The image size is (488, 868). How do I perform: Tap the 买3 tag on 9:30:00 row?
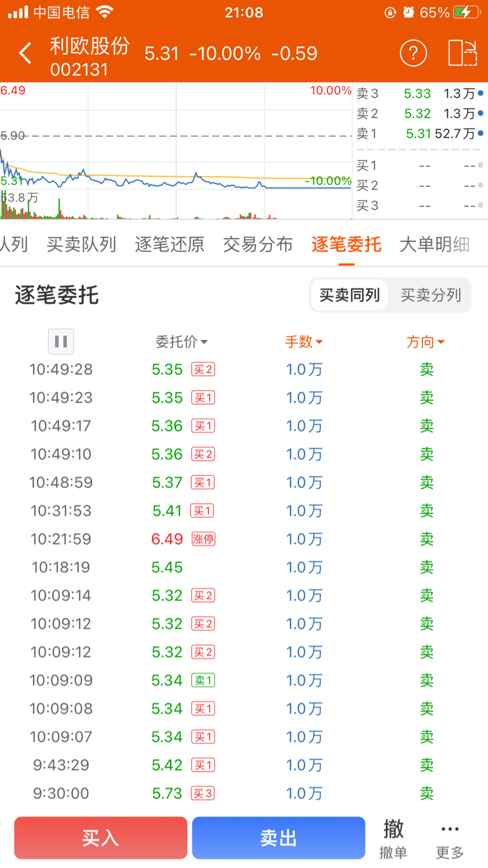(x=203, y=794)
